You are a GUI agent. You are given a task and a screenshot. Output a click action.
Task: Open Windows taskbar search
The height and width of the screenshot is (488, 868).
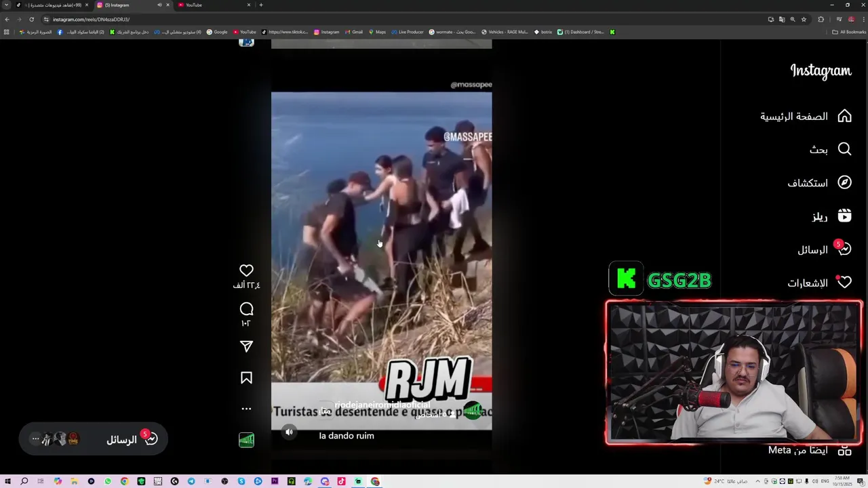[24, 481]
